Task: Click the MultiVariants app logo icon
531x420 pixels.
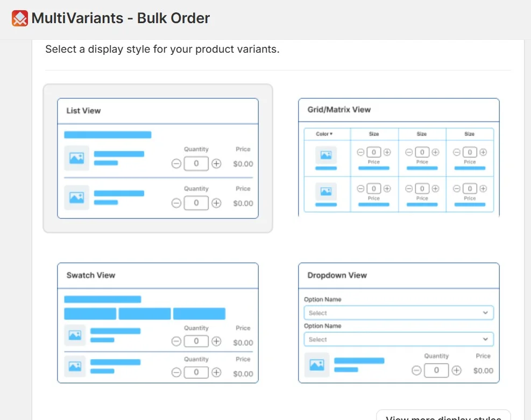Action: (x=20, y=18)
